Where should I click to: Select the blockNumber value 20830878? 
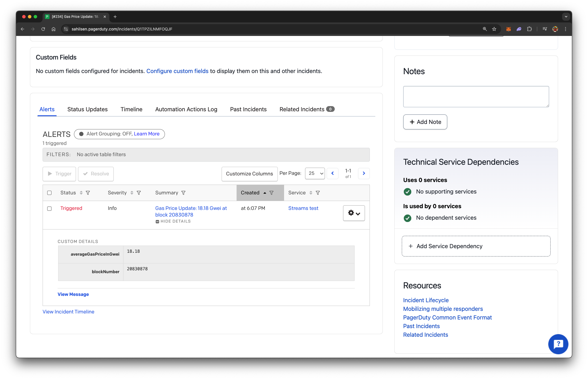point(137,269)
